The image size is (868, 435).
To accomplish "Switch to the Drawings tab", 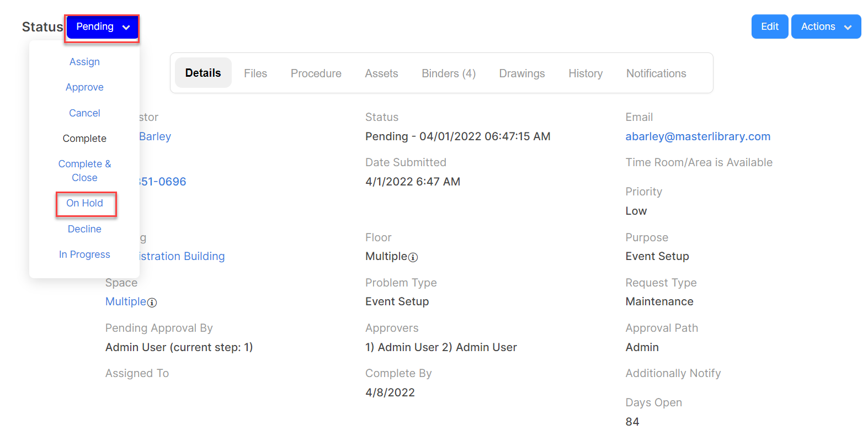I will click(x=522, y=73).
